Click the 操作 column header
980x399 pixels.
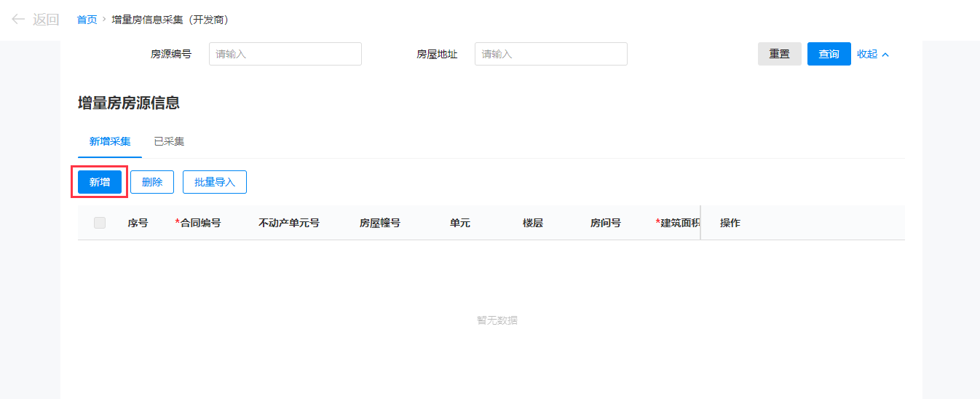730,223
